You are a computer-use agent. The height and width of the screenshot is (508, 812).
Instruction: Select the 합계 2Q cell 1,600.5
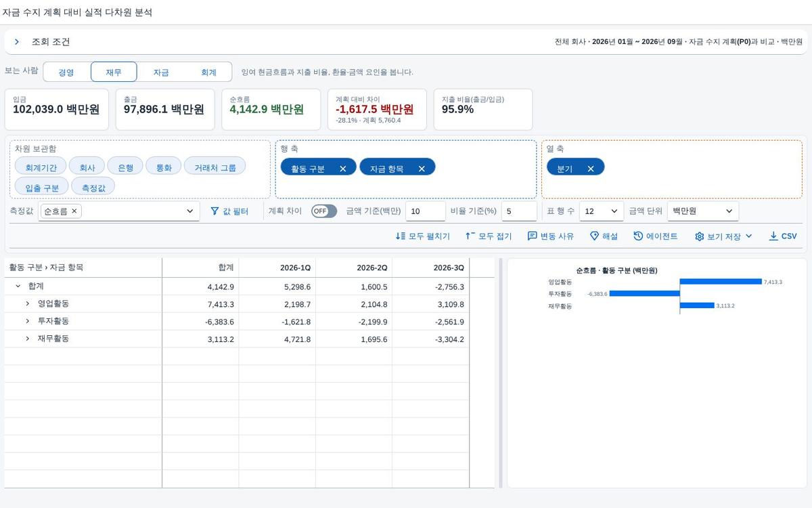[x=354, y=287]
